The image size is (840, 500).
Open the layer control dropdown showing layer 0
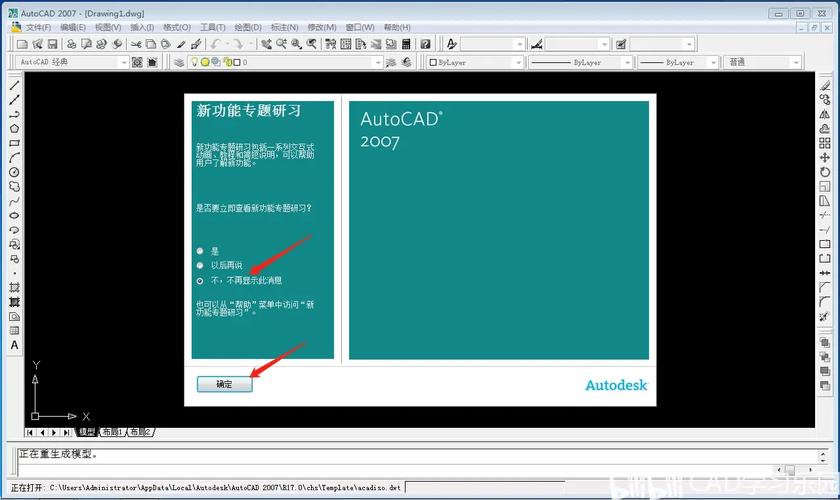click(x=378, y=63)
